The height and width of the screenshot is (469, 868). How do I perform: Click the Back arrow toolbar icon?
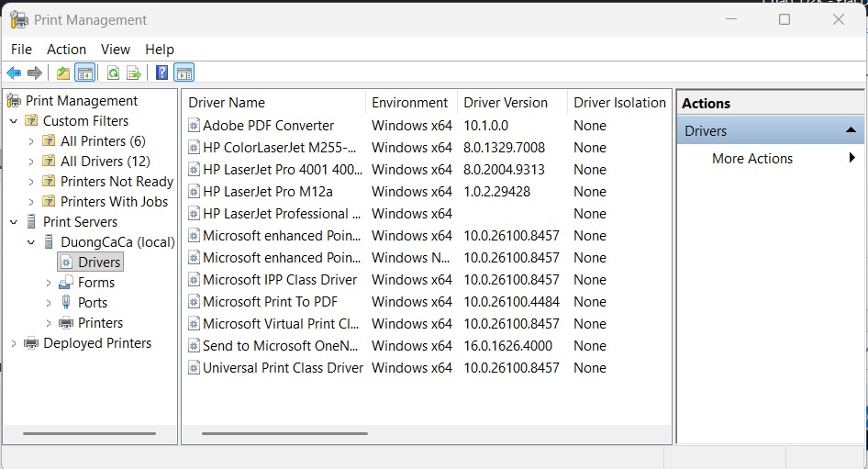[x=14, y=73]
